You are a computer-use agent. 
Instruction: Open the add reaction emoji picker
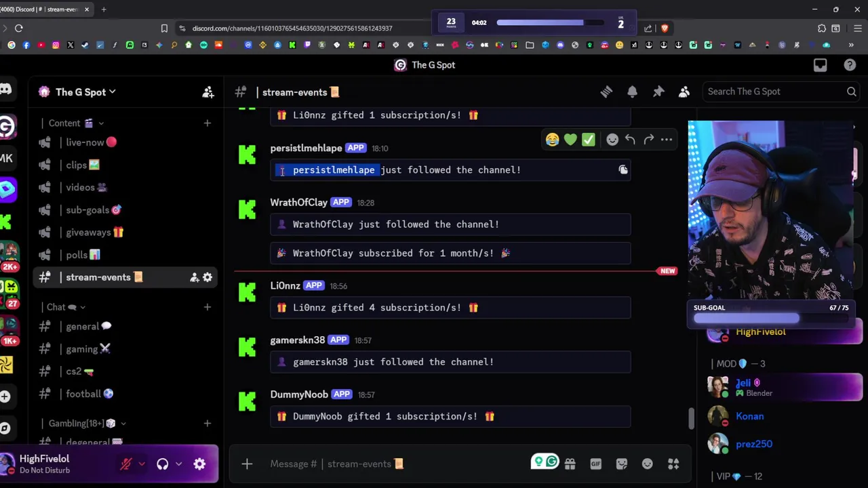pyautogui.click(x=612, y=140)
